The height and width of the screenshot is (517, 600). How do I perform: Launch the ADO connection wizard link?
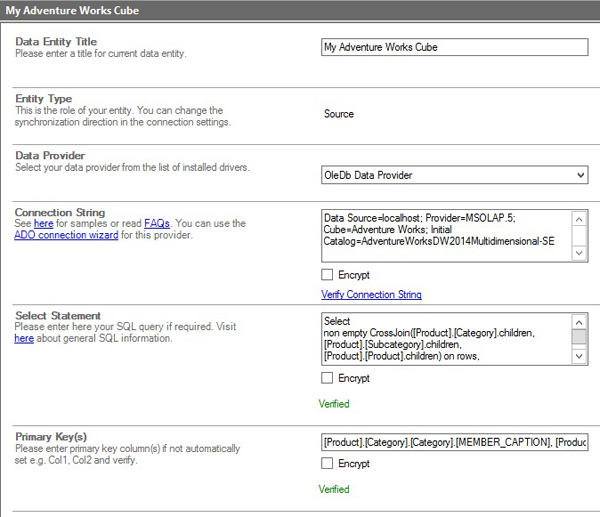(x=66, y=236)
